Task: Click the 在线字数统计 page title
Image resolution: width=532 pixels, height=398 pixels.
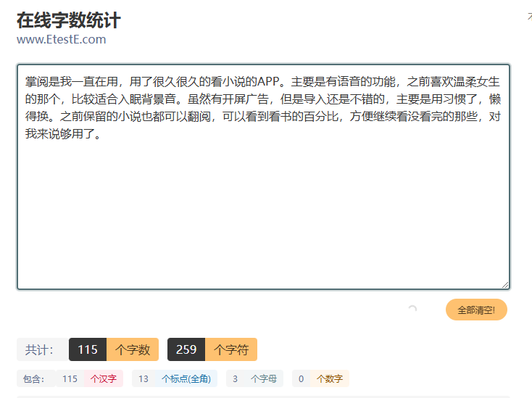Action: [x=69, y=20]
